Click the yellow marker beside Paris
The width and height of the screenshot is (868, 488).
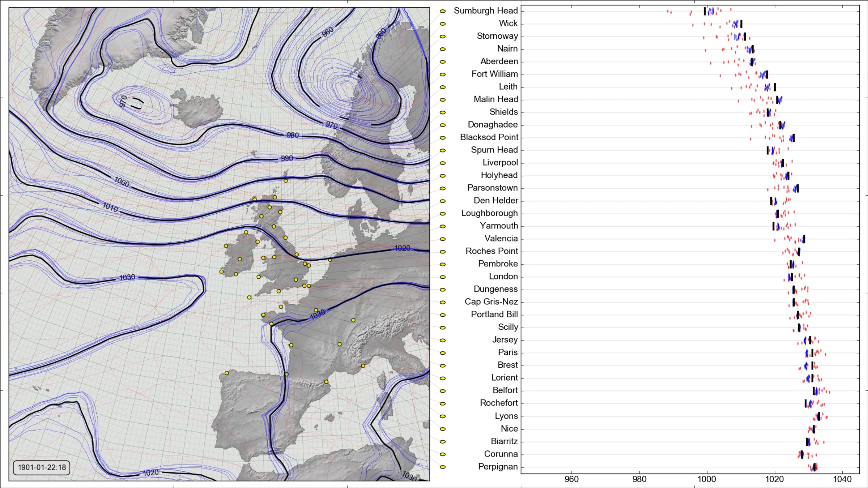pyautogui.click(x=442, y=353)
